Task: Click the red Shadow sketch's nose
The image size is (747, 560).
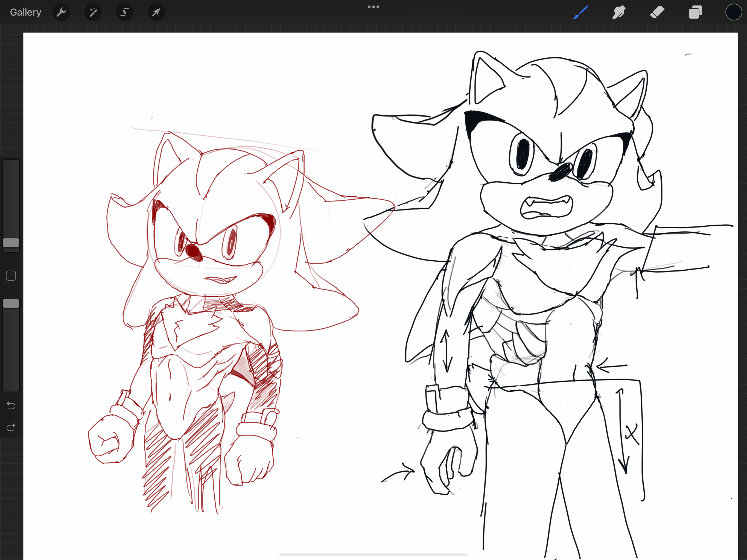Action: click(194, 252)
